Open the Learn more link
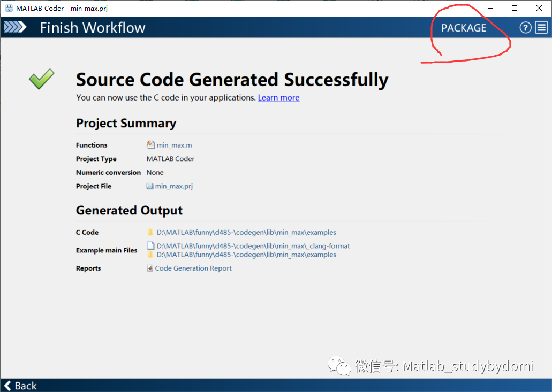The height and width of the screenshot is (392, 552). pyautogui.click(x=278, y=97)
